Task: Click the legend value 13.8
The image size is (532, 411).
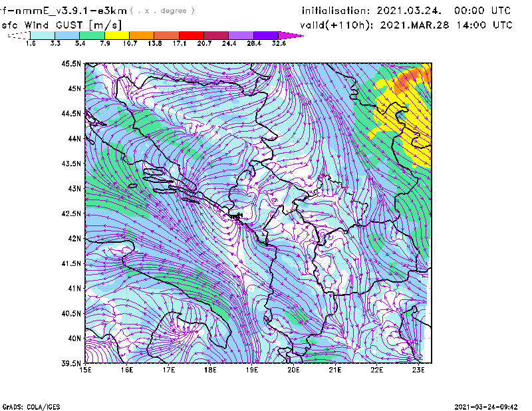Action: tap(155, 43)
